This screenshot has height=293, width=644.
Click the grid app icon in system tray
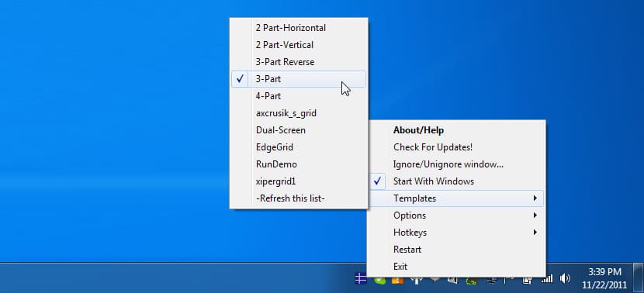(x=360, y=278)
